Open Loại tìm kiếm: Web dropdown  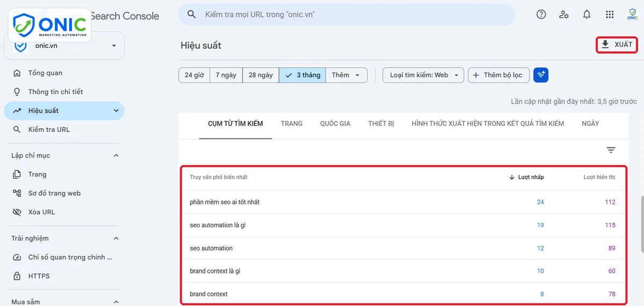[x=423, y=75]
